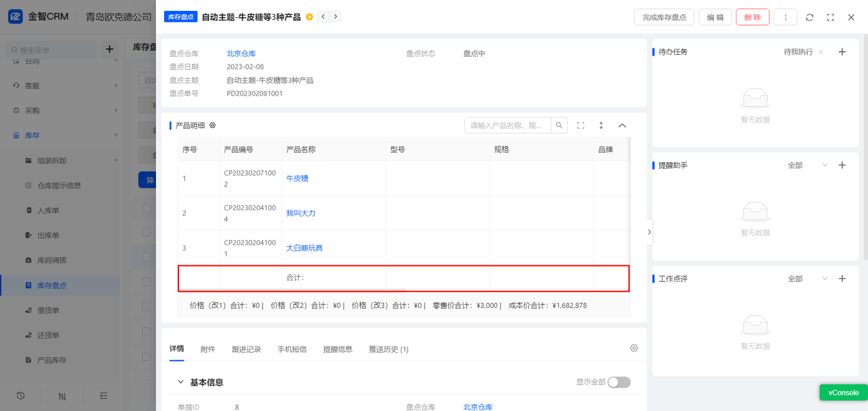
Task: Click 产品编号 column header
Action: (x=250, y=149)
